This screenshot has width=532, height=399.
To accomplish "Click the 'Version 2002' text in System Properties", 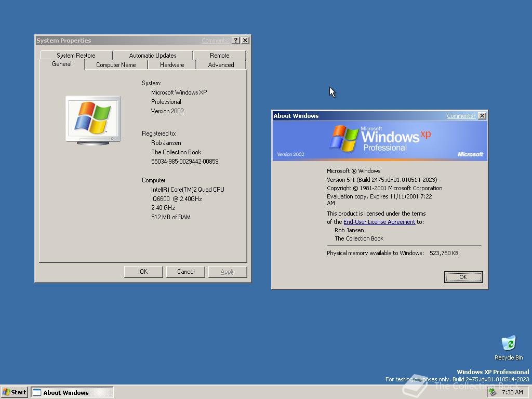I will point(167,111).
